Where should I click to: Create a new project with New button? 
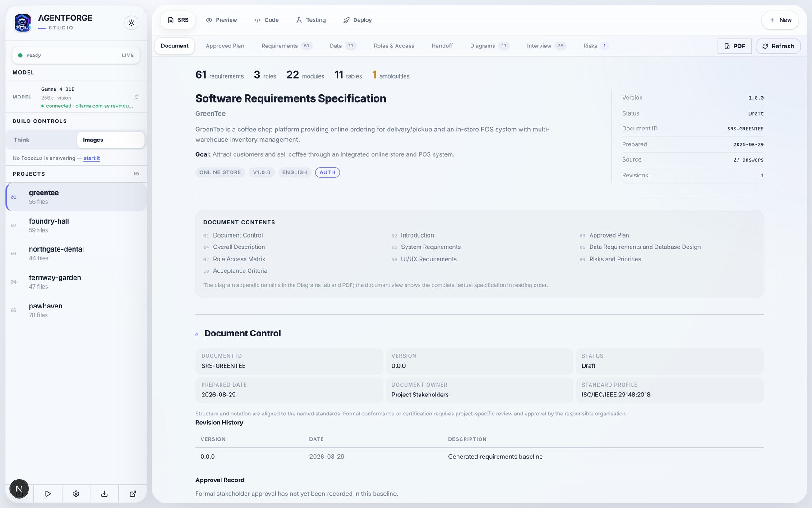click(x=780, y=20)
